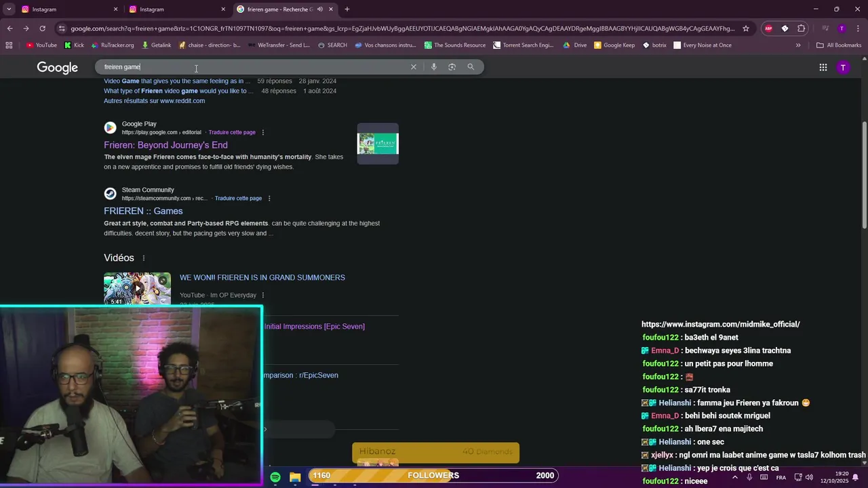Bookmark this page with the star icon
868x488 pixels.
click(746, 28)
